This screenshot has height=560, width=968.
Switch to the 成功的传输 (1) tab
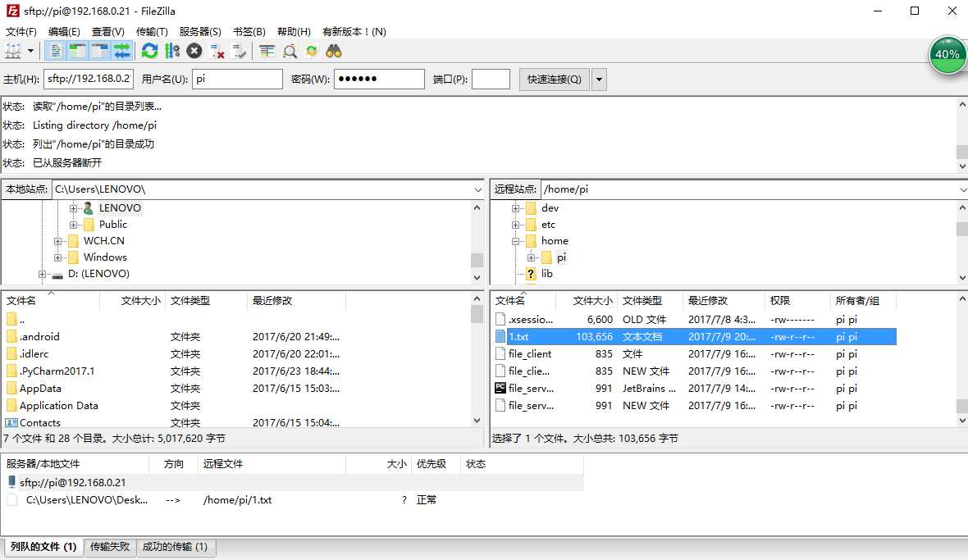(176, 547)
